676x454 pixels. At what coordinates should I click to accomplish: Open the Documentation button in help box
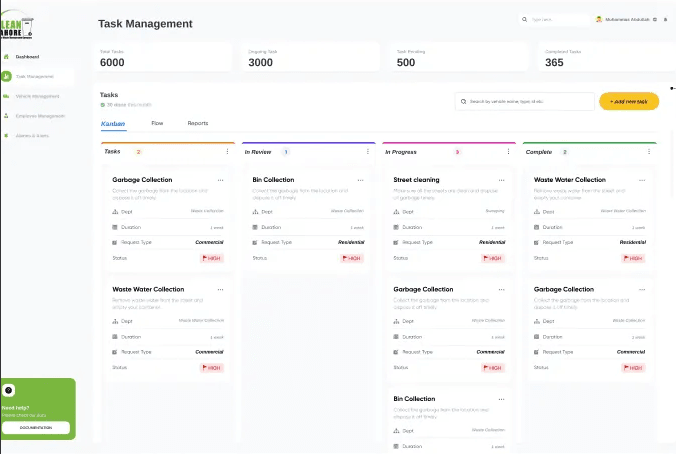pos(36,427)
